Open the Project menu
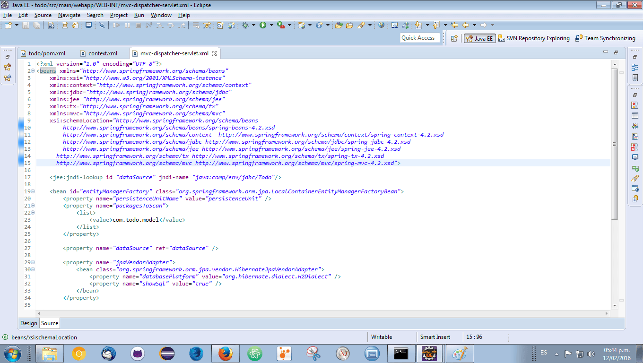 (x=119, y=15)
